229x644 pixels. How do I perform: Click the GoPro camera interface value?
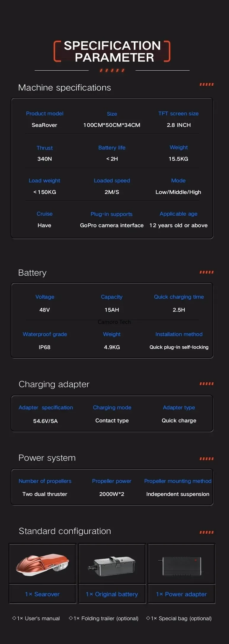(x=112, y=225)
